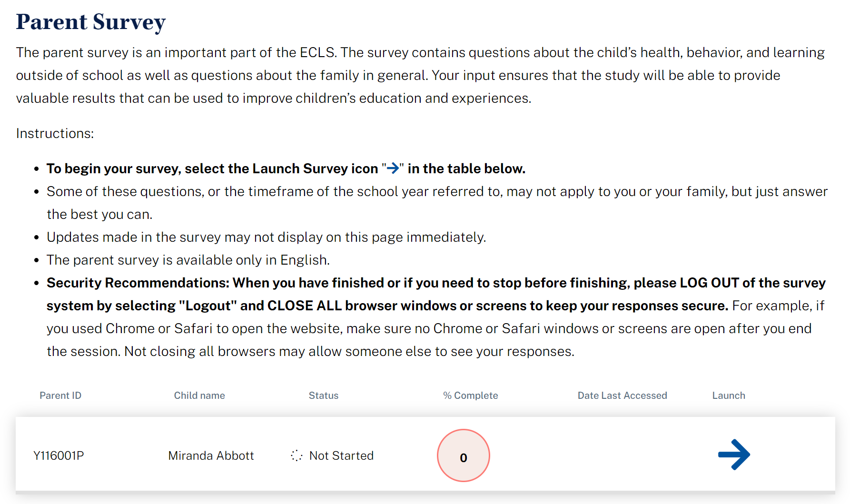The image size is (850, 504).
Task: Click the Not Started status text
Action: tap(341, 455)
